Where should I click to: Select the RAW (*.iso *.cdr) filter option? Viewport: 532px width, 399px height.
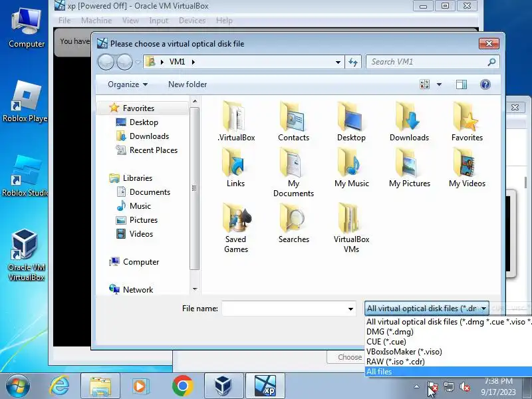point(448,362)
